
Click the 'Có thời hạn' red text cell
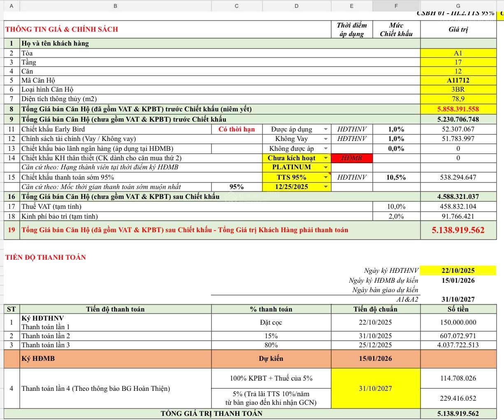coord(237,129)
